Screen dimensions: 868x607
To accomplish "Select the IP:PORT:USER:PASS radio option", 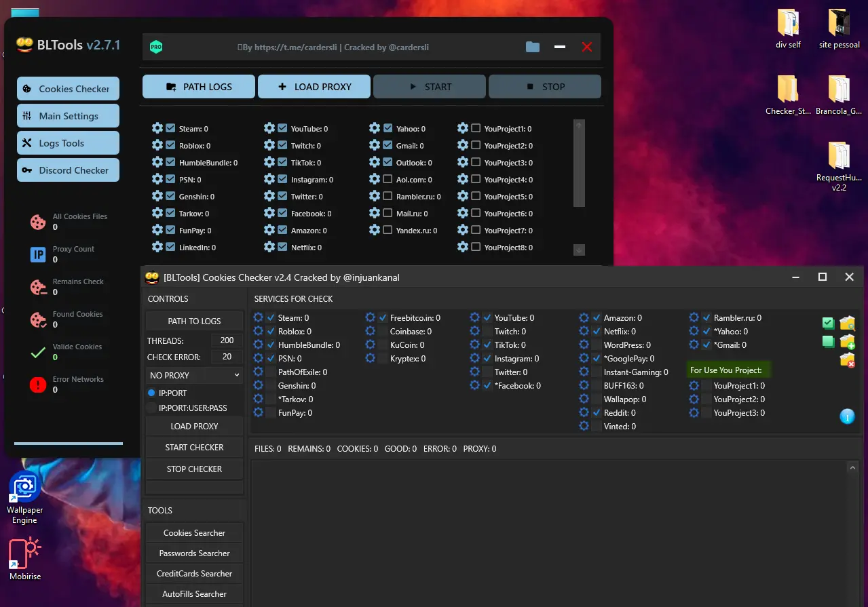I will 151,408.
